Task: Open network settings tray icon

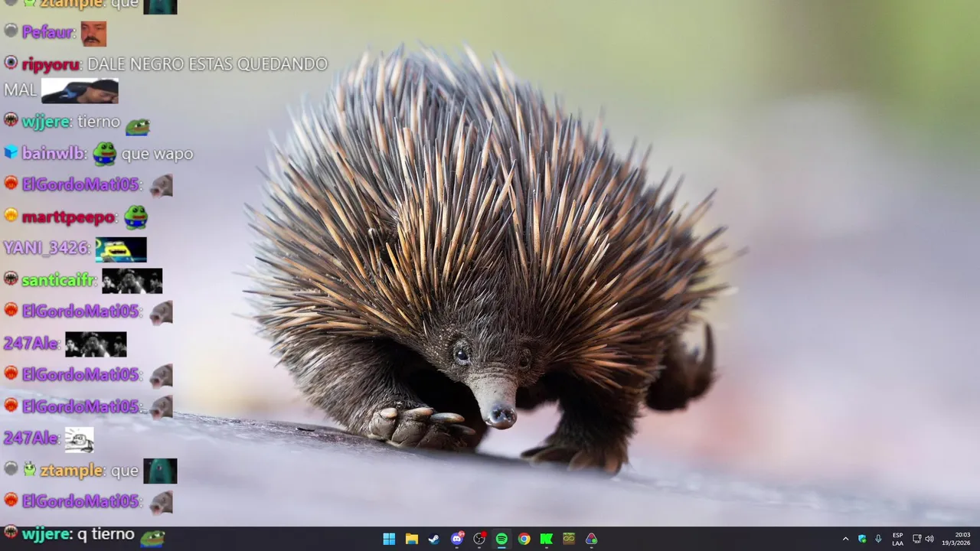Action: 916,539
